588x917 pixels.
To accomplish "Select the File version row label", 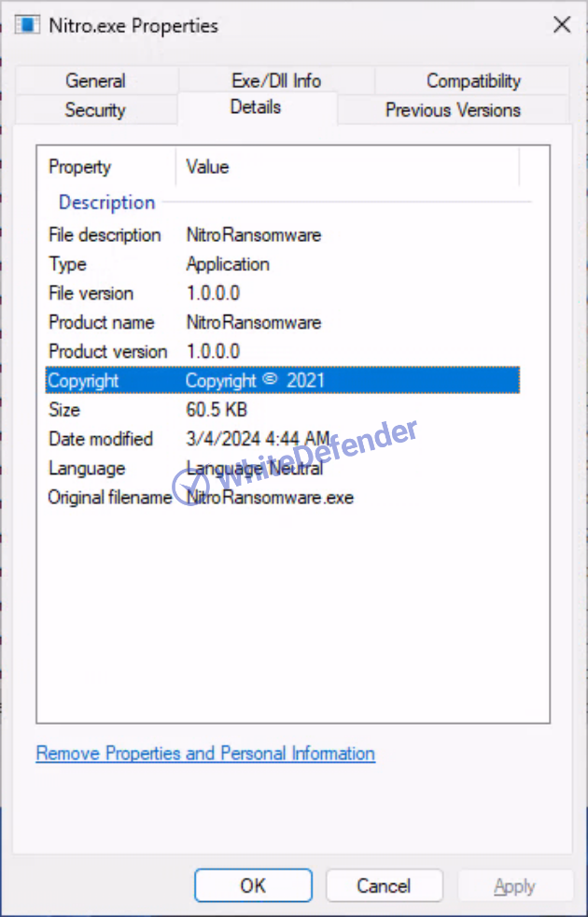I will [x=91, y=293].
